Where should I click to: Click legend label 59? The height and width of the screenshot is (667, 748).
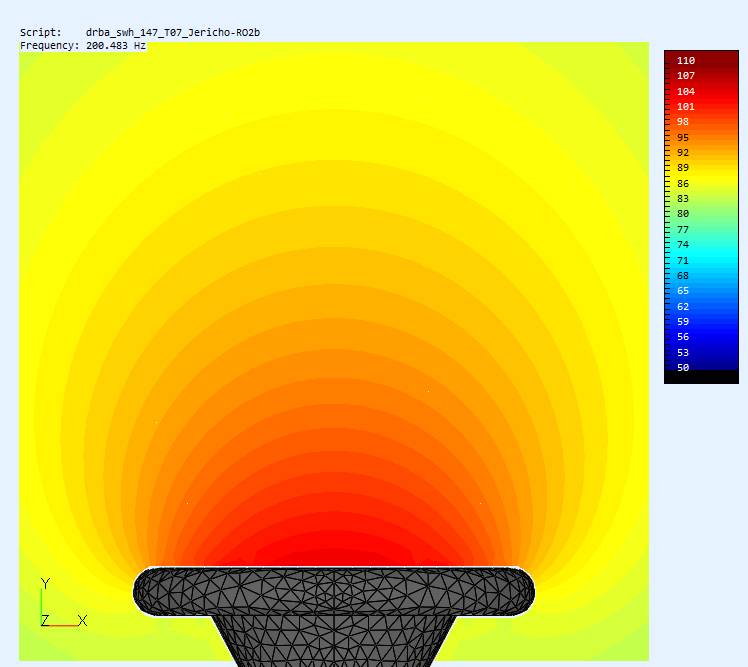pyautogui.click(x=683, y=322)
